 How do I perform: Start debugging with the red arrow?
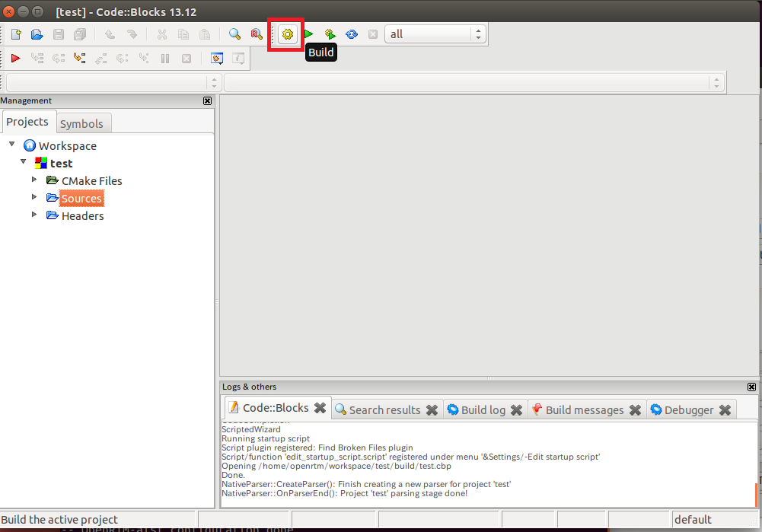15,59
